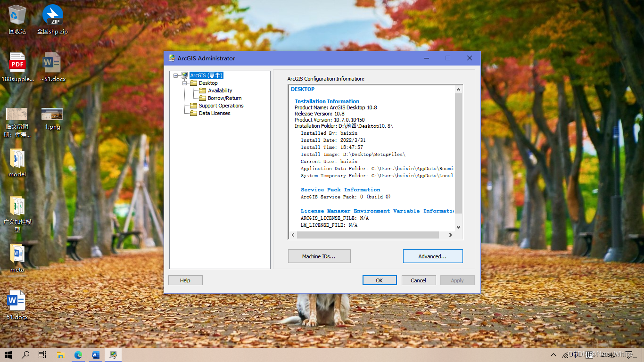Screen dimensions: 644x362
Task: Select the model desktop file icon
Action: [x=17, y=163]
